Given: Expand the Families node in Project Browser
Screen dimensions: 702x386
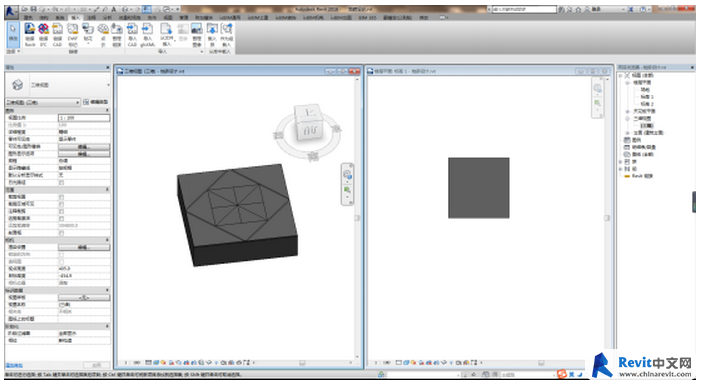Looking at the screenshot, I should click(x=621, y=161).
